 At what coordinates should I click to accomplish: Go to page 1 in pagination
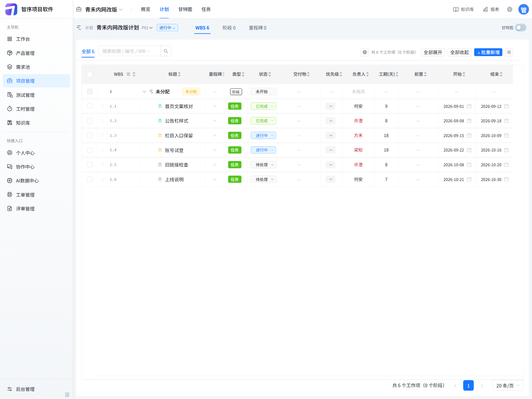[468, 385]
